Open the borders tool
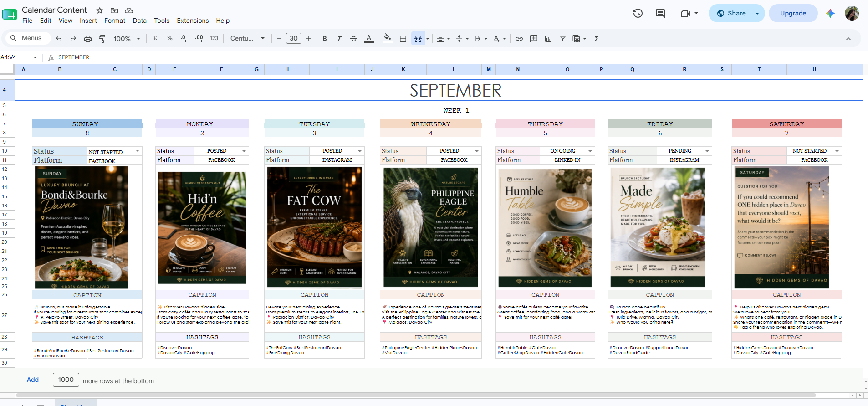The image size is (868, 406). point(403,39)
